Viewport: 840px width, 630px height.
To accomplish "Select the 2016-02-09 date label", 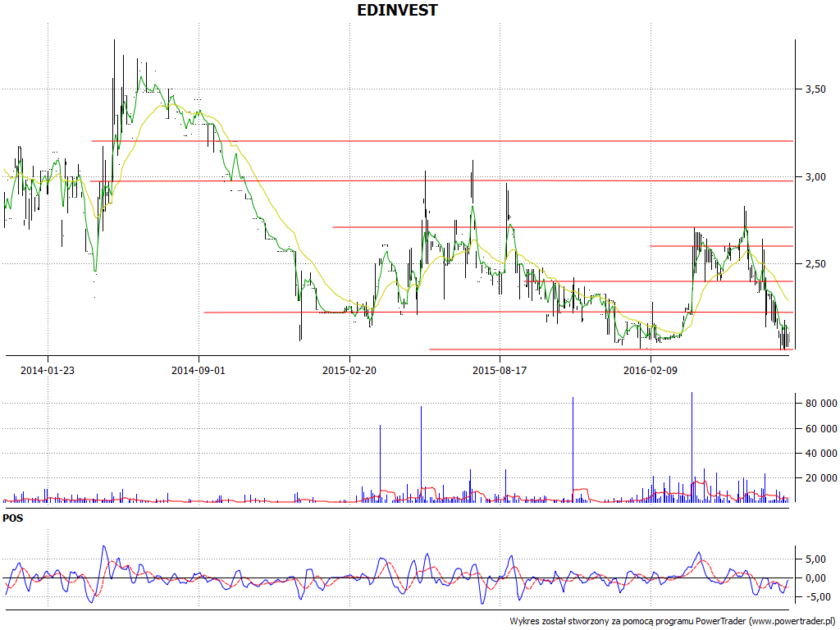I will click(651, 370).
